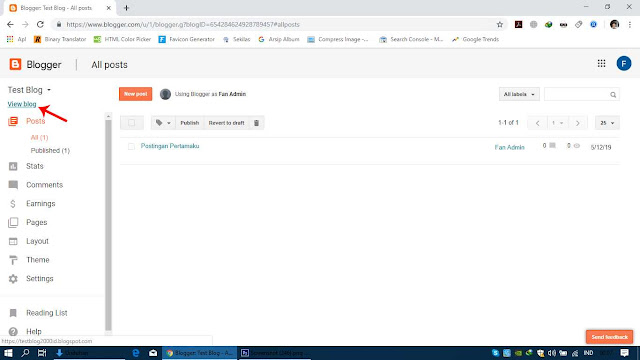640x360 pixels.
Task: Click the sidebar vertical scrollbar
Action: click(108, 224)
